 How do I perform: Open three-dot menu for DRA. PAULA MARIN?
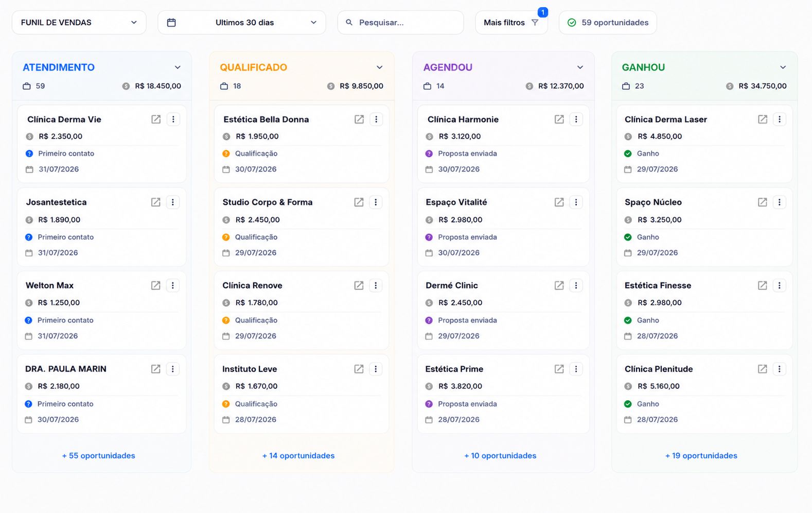(x=173, y=369)
